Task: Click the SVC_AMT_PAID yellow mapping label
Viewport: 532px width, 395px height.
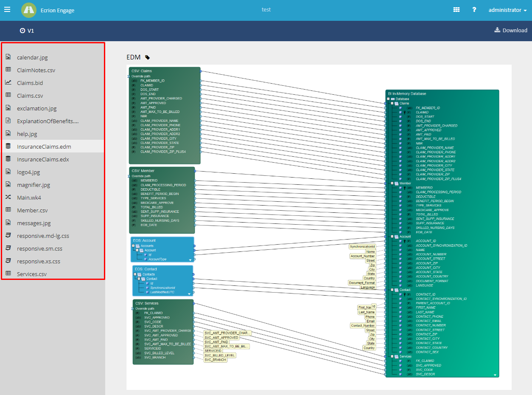Action: click(216, 342)
